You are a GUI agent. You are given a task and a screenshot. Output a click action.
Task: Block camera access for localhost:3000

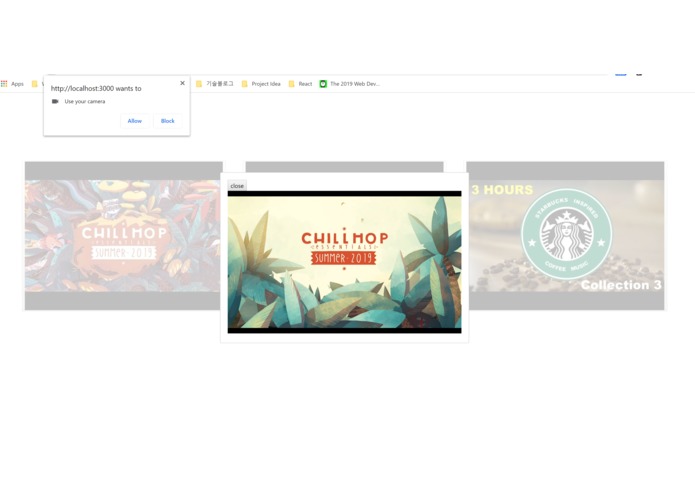168,121
